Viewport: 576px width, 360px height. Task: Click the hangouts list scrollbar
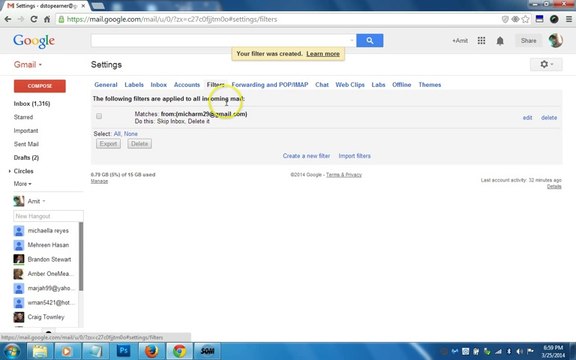click(x=81, y=256)
